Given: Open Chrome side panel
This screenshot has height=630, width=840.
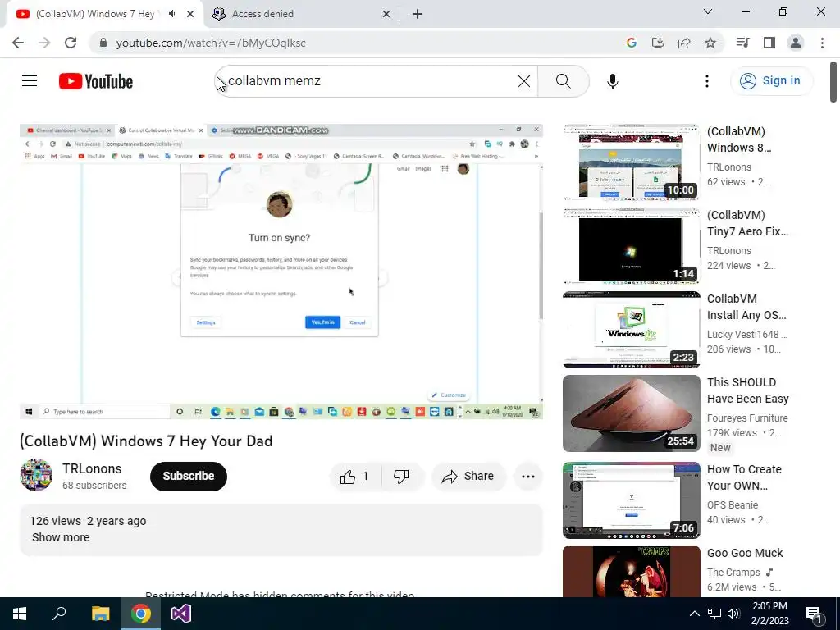Looking at the screenshot, I should (769, 43).
